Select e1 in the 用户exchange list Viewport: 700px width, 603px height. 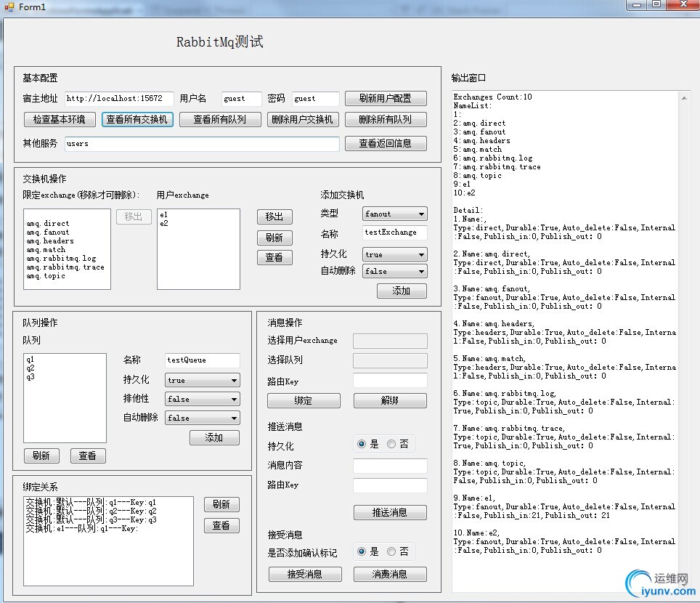coord(164,215)
